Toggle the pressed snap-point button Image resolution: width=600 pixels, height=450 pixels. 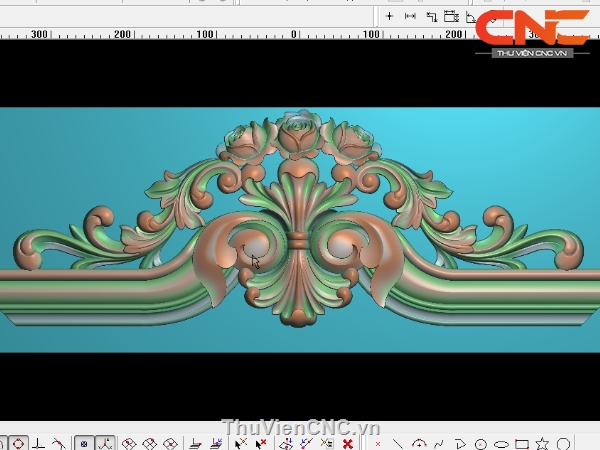point(85,443)
